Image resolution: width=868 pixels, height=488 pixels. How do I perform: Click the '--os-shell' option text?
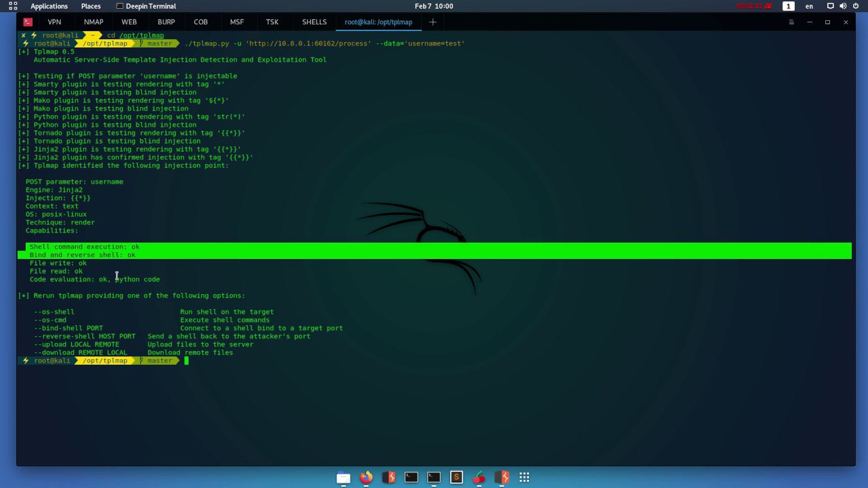54,312
